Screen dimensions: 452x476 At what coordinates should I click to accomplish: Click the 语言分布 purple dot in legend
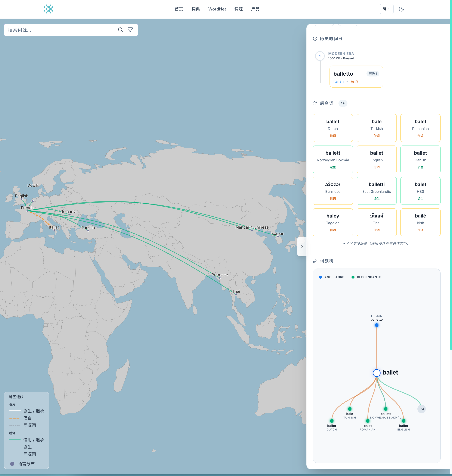coord(12,464)
